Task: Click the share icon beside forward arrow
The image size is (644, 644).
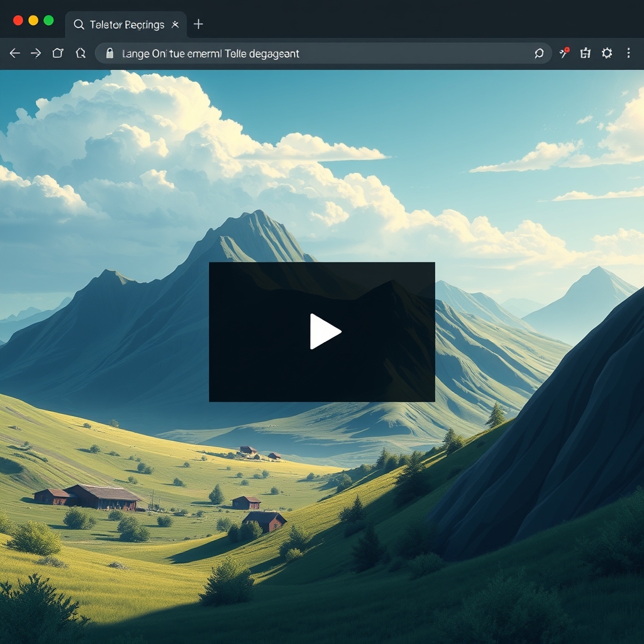Action: [x=58, y=53]
